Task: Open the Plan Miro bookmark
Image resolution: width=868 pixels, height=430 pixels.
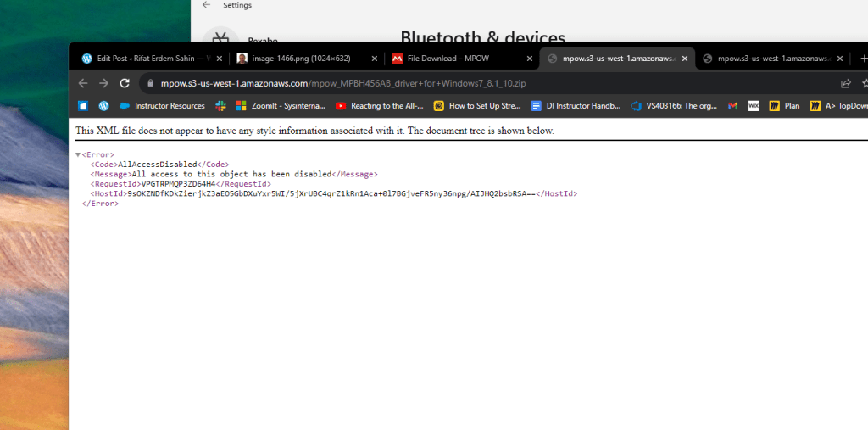Action: (784, 106)
